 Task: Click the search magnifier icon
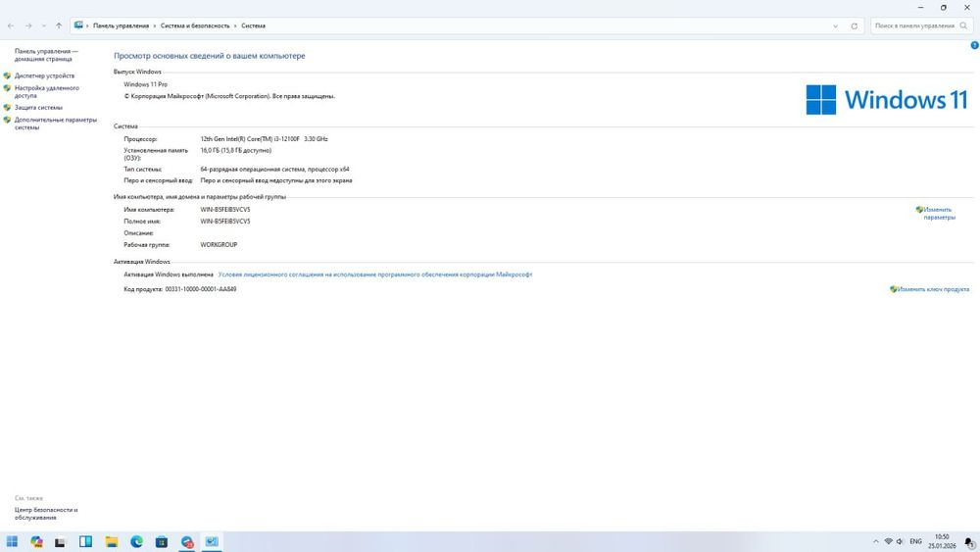point(963,25)
